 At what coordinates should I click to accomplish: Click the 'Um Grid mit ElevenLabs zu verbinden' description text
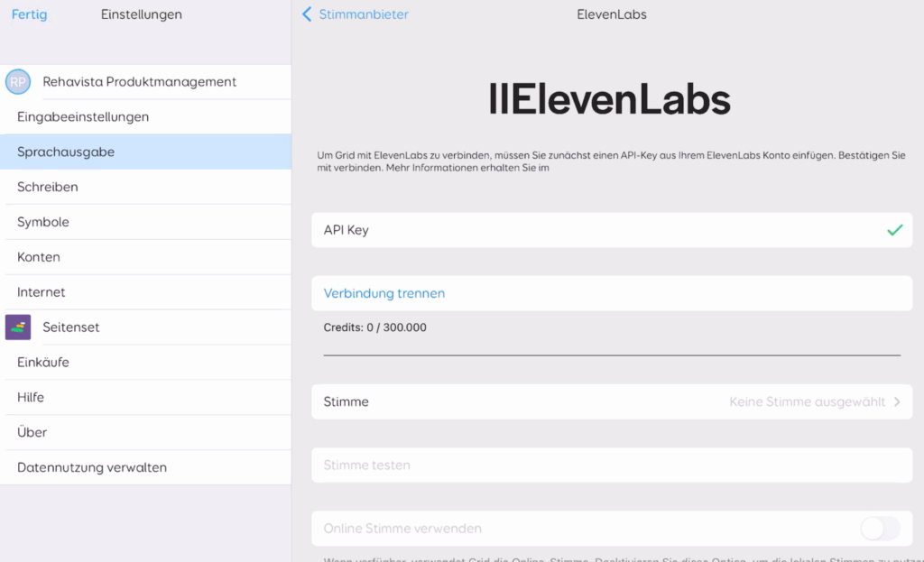tap(611, 161)
